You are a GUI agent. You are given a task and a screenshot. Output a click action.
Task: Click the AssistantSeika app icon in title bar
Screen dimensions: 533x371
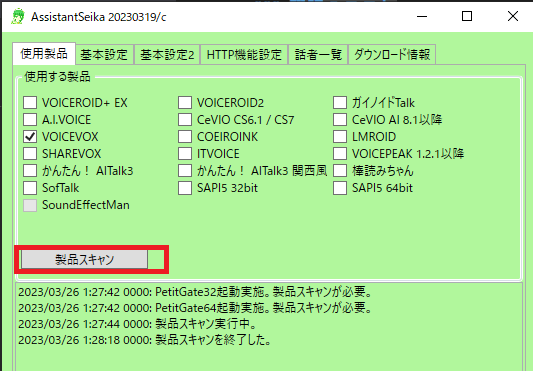(x=18, y=17)
